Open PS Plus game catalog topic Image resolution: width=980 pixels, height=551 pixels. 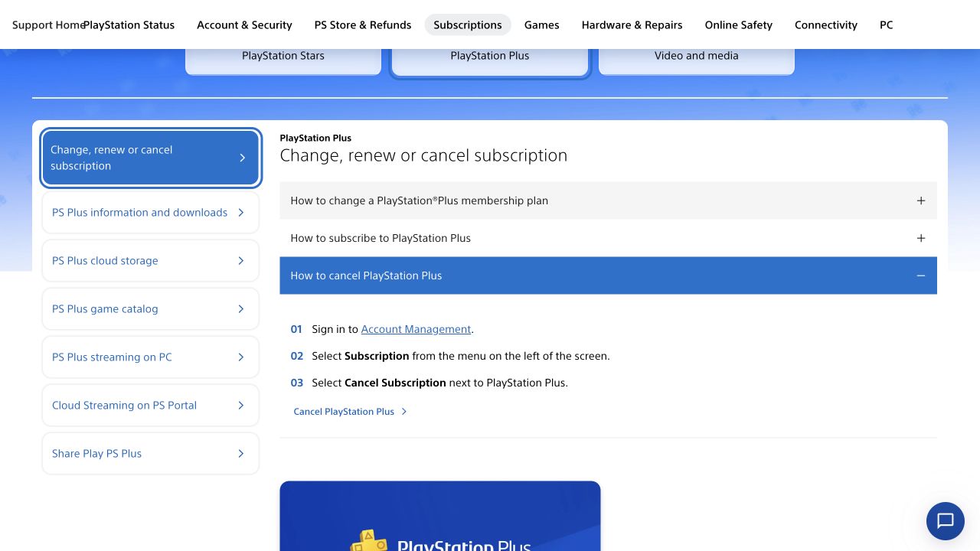point(151,309)
